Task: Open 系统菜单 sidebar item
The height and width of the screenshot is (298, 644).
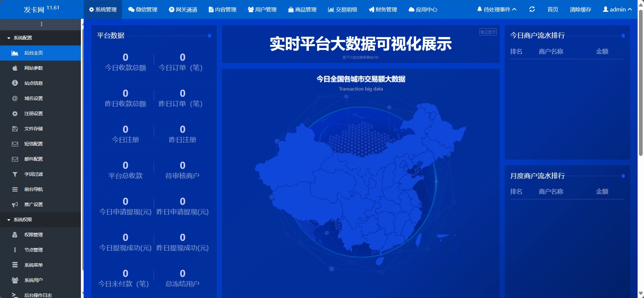Action: point(40,265)
